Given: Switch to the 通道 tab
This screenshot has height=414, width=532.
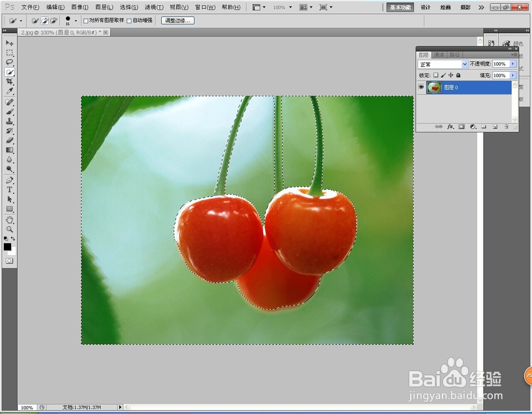Looking at the screenshot, I should pyautogui.click(x=439, y=55).
